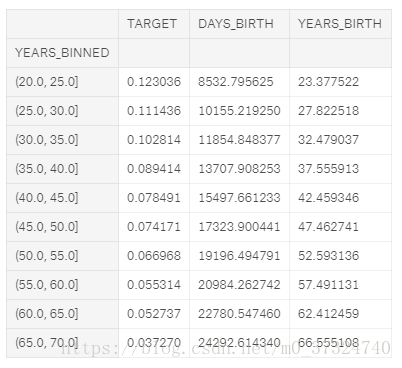402x368 pixels.
Task: Click the YEARS_BIRTH column header
Action: (x=340, y=24)
